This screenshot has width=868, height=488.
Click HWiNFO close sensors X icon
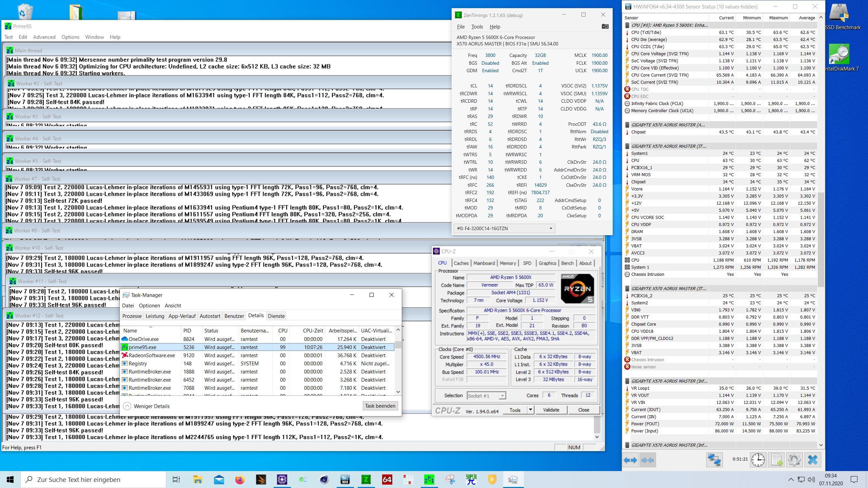click(x=813, y=460)
